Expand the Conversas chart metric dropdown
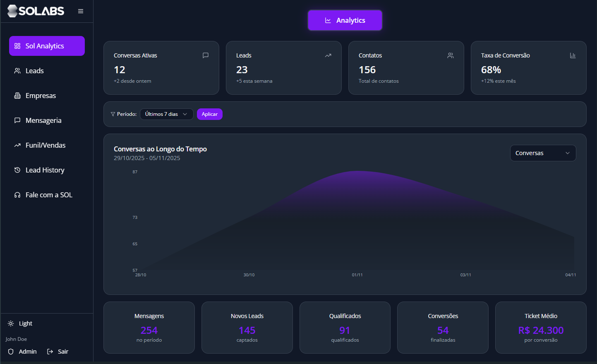Viewport: 597px width, 364px height. pyautogui.click(x=543, y=153)
